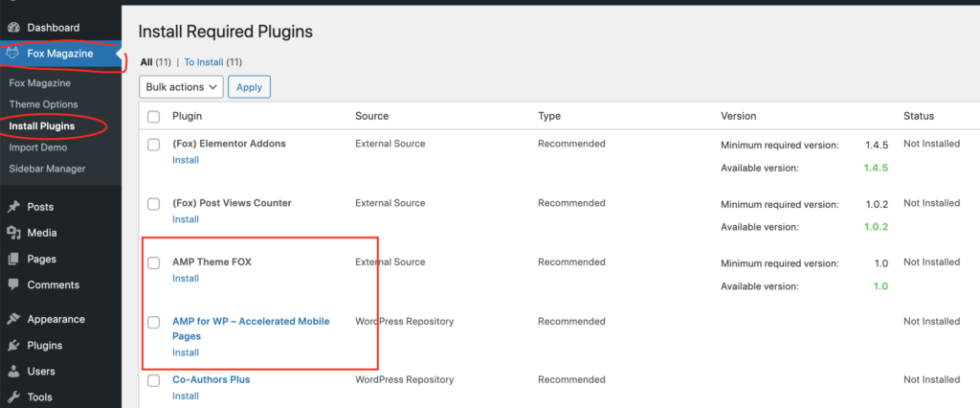
Task: Click AMP Theme FOX plugin name
Action: [212, 262]
